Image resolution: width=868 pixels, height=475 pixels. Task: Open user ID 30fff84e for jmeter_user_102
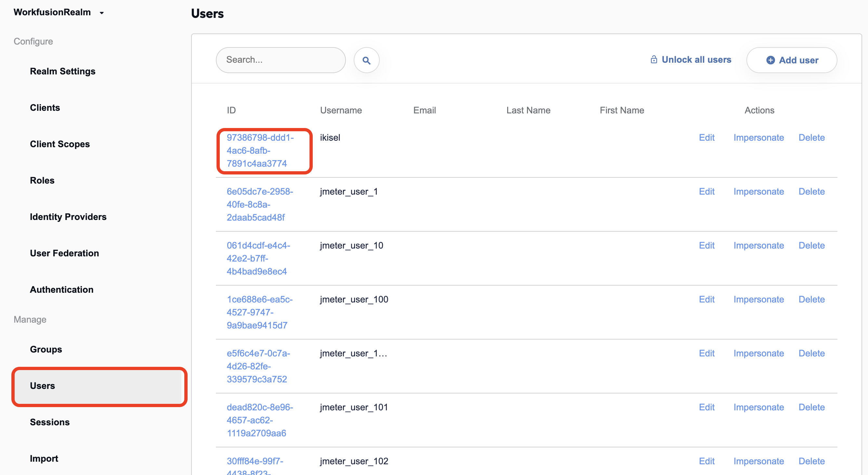255,465
